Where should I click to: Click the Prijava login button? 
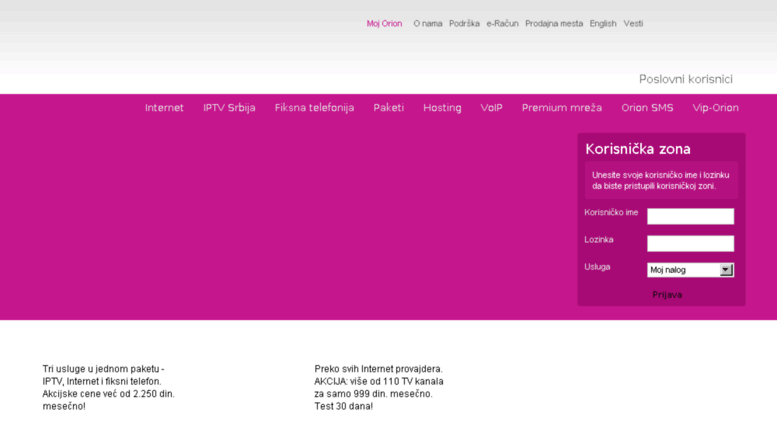click(667, 295)
